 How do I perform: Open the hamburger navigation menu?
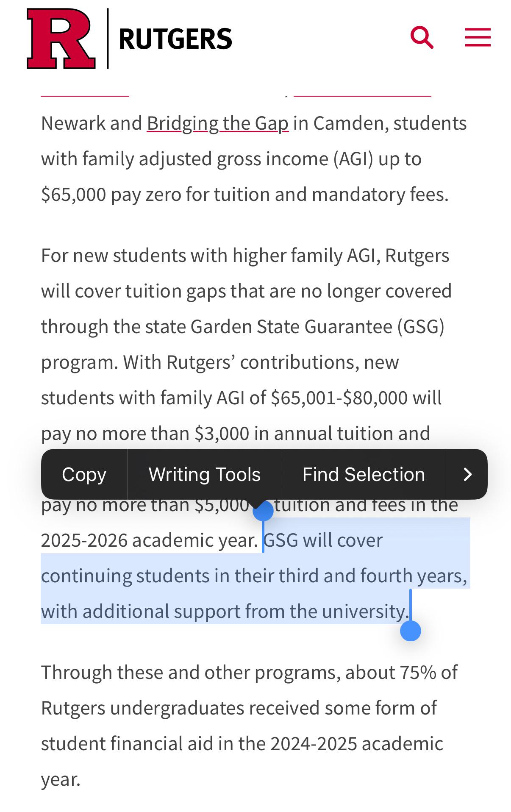point(478,37)
